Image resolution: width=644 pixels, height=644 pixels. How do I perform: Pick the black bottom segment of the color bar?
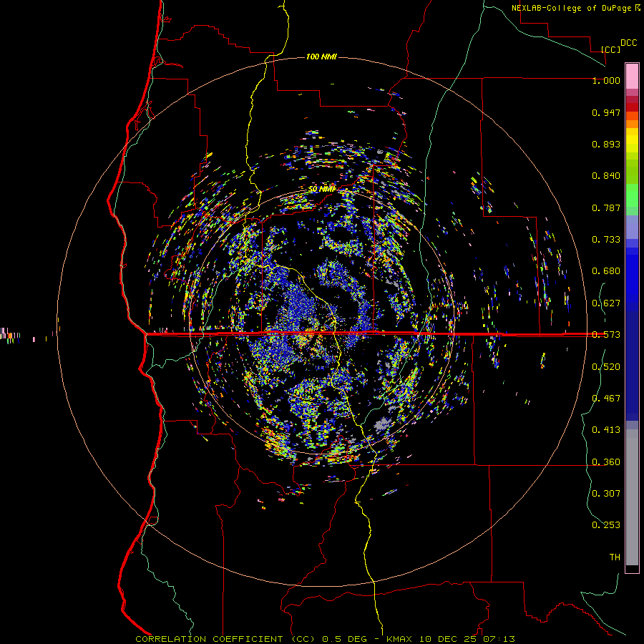[632, 568]
